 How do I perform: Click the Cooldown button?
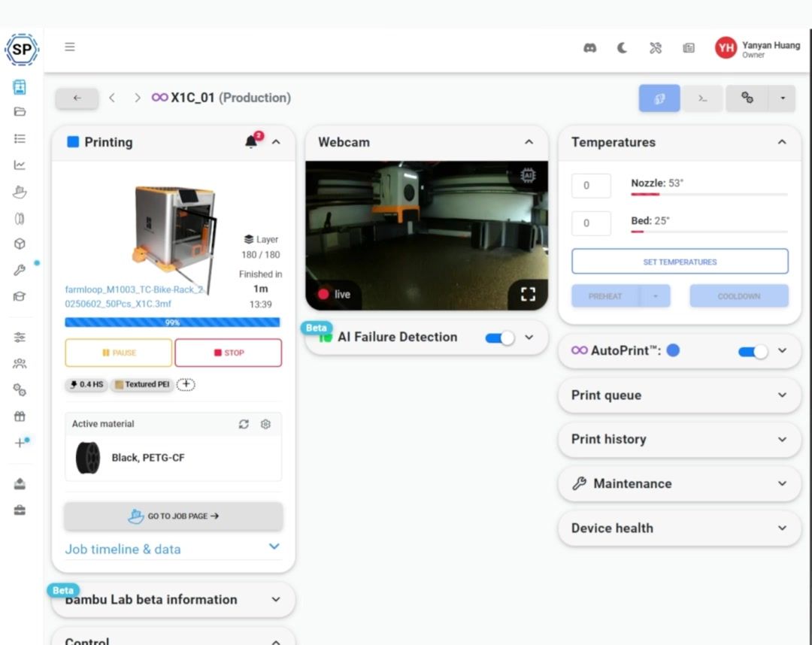(739, 296)
